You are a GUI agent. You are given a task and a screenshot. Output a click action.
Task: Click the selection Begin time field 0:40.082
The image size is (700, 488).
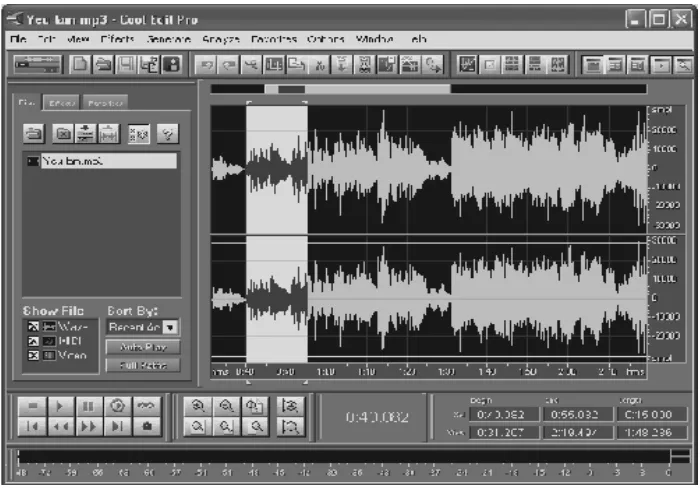(x=504, y=415)
